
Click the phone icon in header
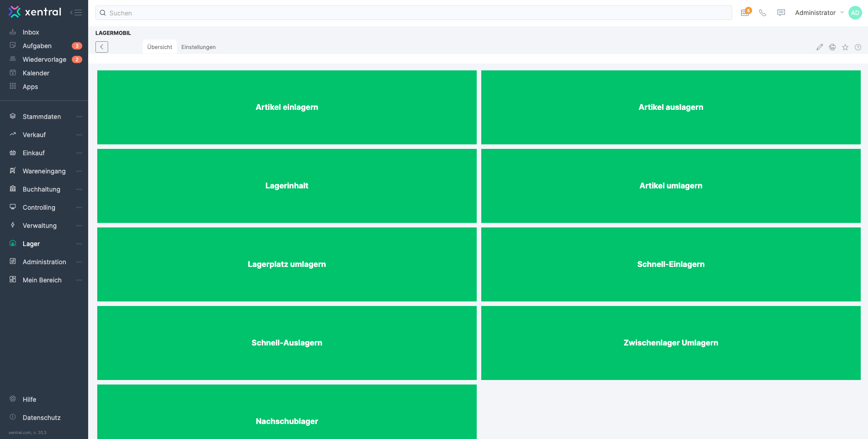(763, 13)
